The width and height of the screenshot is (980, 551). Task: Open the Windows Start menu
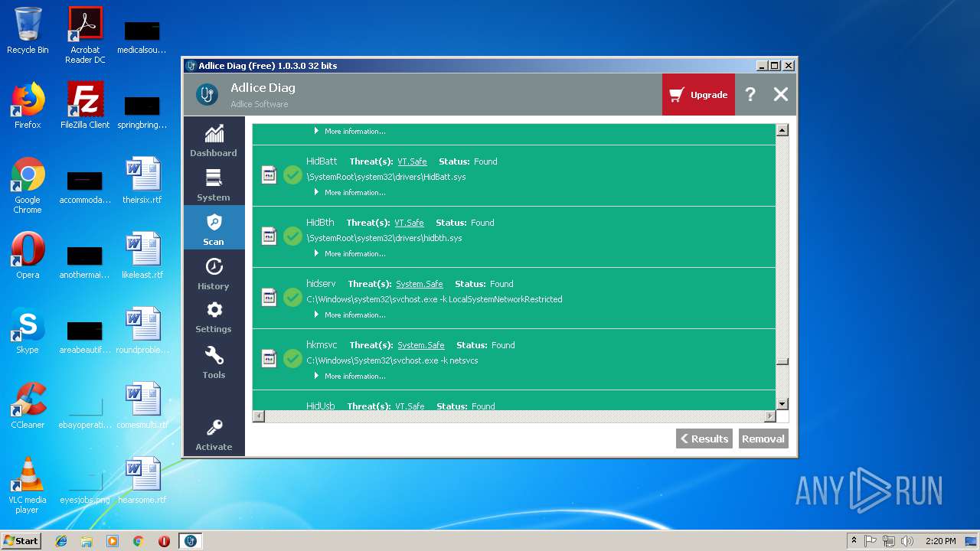coord(21,540)
